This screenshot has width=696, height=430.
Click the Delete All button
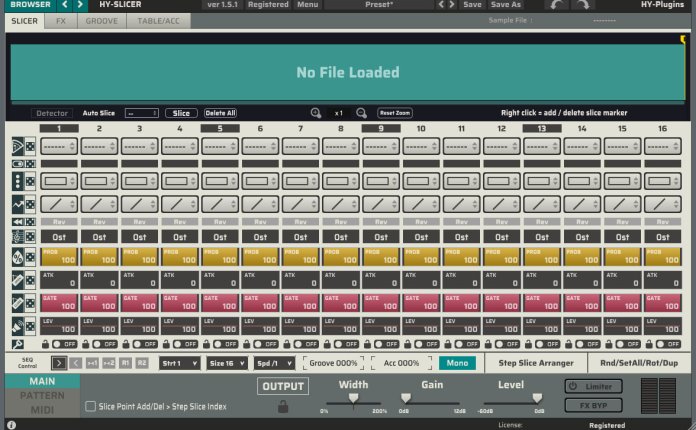[220, 113]
